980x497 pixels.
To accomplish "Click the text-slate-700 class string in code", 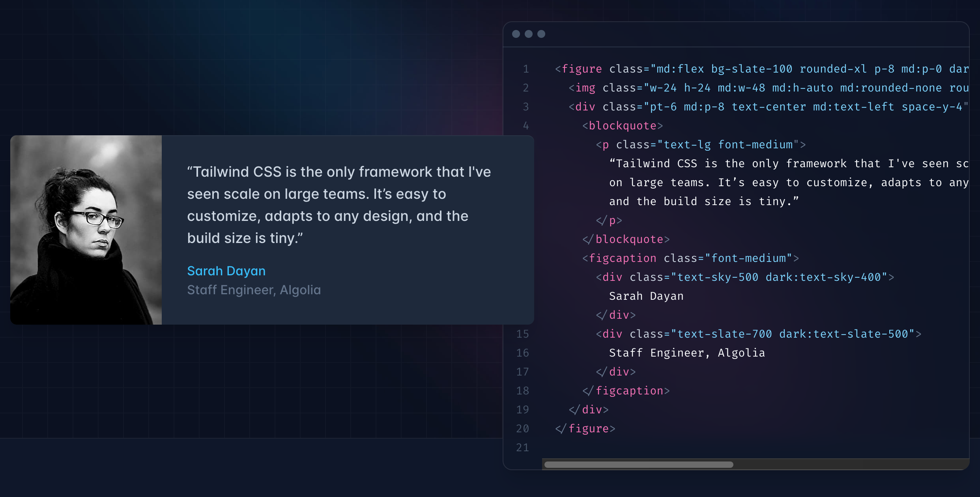I will click(x=724, y=334).
